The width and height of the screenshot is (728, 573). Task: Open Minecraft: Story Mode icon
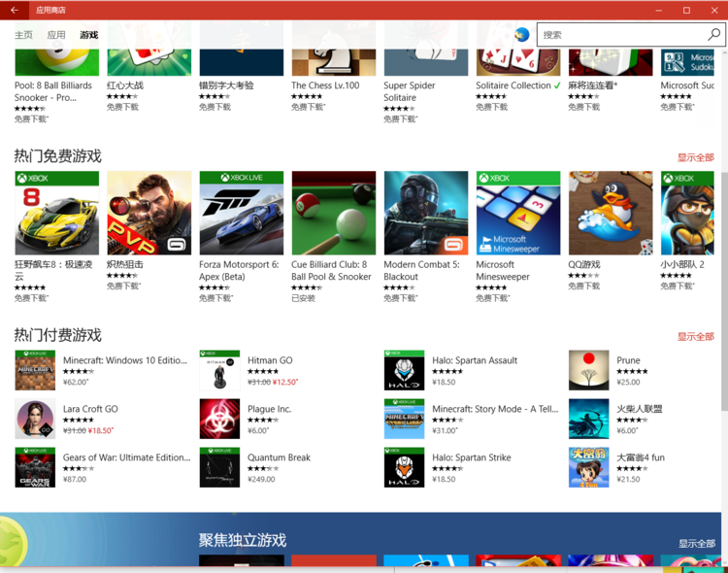[x=405, y=419]
